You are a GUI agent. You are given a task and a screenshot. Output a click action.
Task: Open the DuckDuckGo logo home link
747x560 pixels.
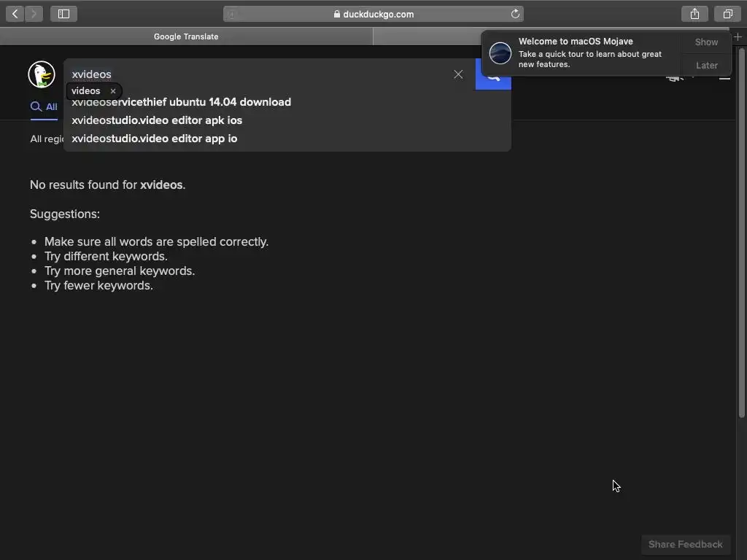click(x=42, y=74)
